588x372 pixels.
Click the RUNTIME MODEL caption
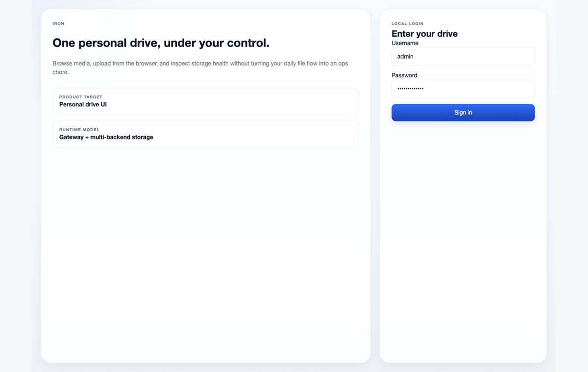[79, 130]
